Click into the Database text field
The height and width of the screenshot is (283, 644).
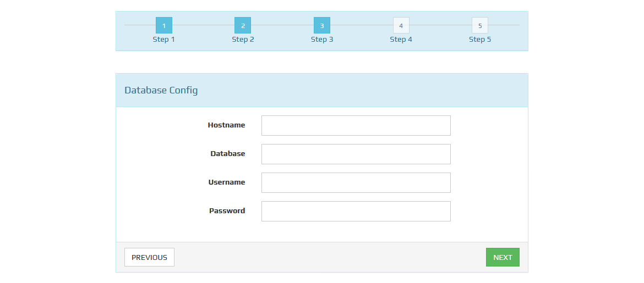(356, 154)
